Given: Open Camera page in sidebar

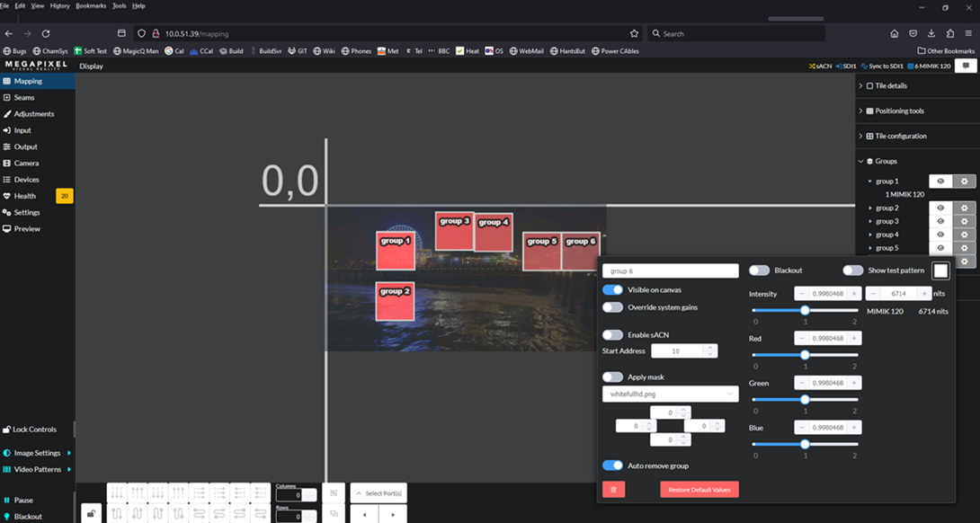Looking at the screenshot, I should (x=26, y=163).
